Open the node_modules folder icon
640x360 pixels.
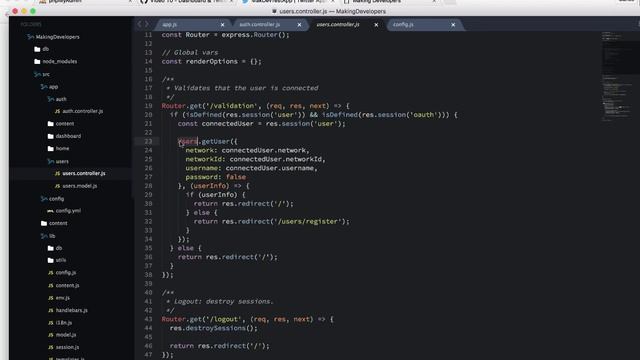coord(37,62)
